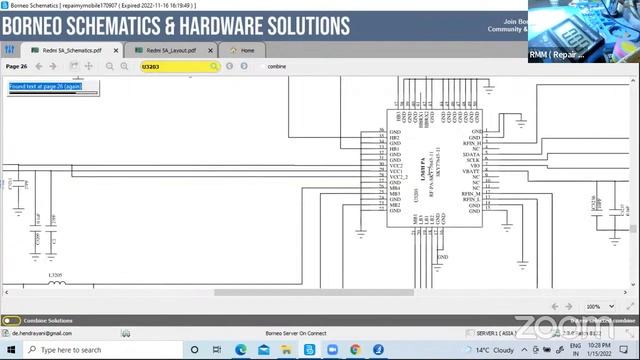Click the Page 26 indicator label
Viewport: 640px width, 360px height.
point(16,66)
